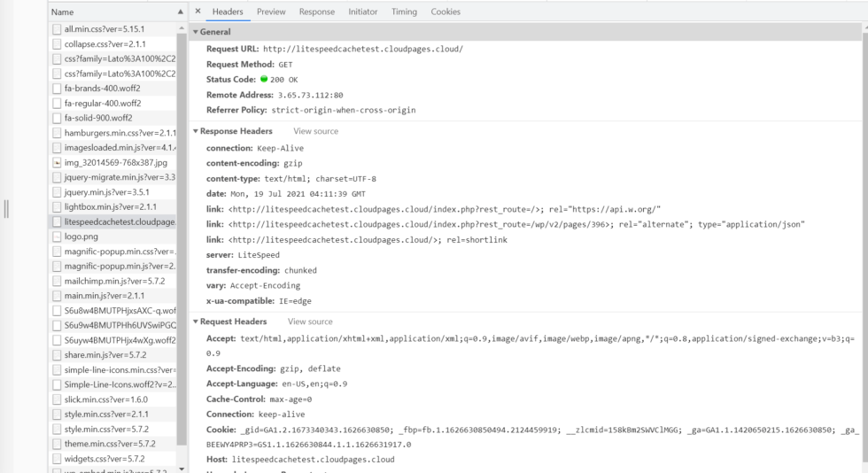The width and height of the screenshot is (868, 473).
Task: Close the request details panel
Action: pyautogui.click(x=198, y=12)
